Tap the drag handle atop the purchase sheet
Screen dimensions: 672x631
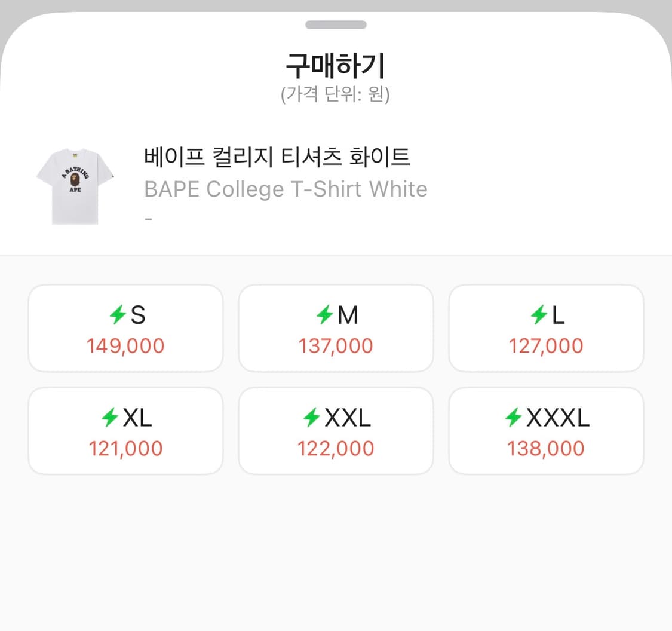coord(336,24)
